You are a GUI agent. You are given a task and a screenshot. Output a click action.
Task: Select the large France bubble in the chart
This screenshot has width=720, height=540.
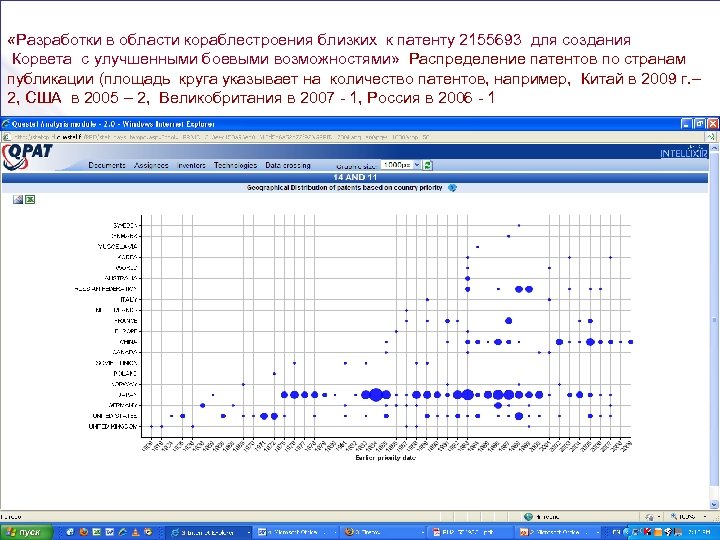pyautogui.click(x=508, y=321)
